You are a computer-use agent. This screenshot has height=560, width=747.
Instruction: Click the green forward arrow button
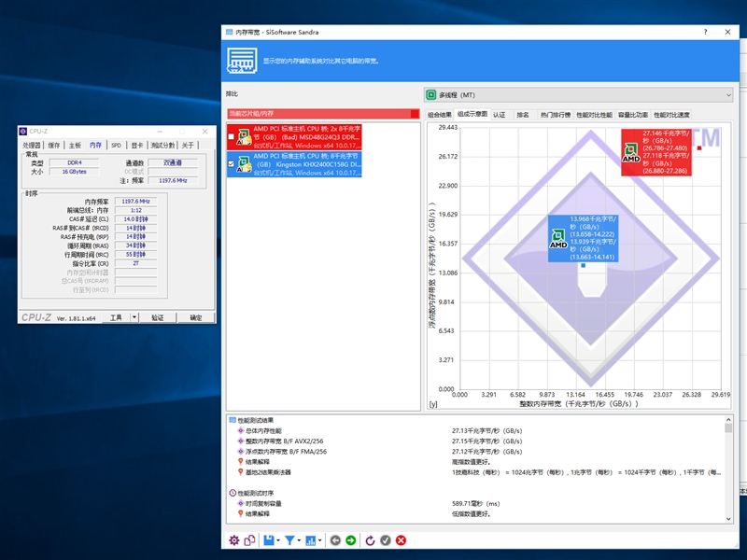click(x=351, y=540)
